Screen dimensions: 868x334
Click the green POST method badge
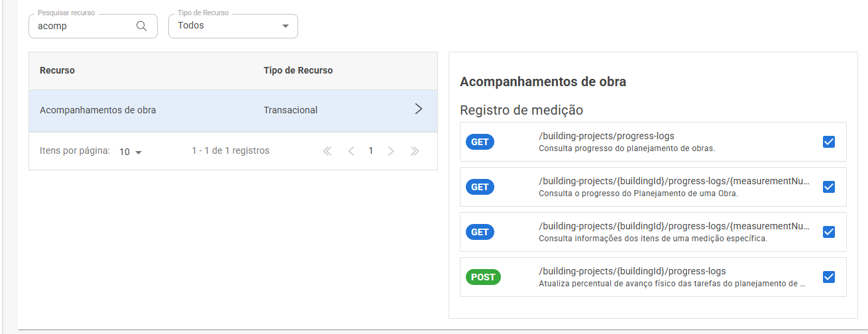[483, 277]
